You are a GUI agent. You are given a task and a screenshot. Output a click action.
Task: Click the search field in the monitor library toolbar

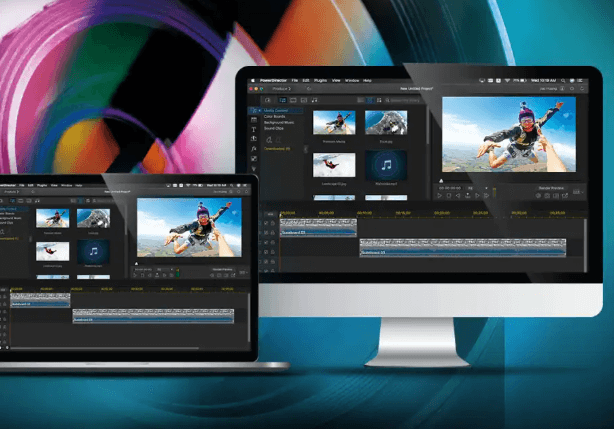(403, 100)
